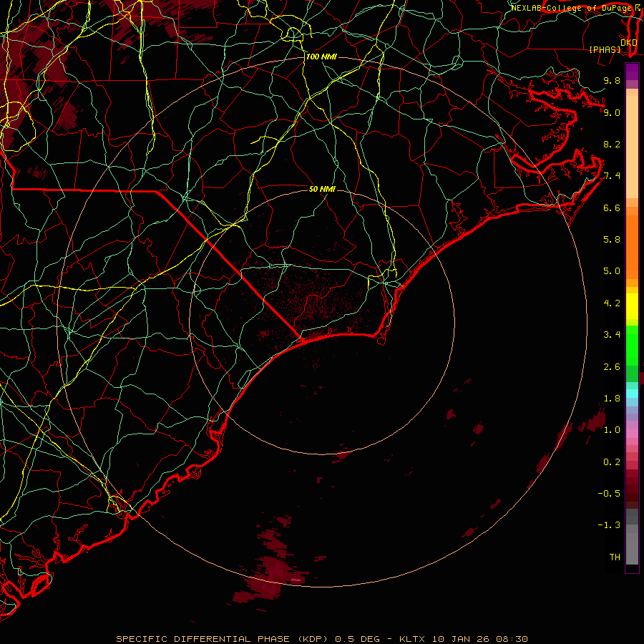
Task: Click the 9.0 value on color scale
Action: pyautogui.click(x=612, y=112)
